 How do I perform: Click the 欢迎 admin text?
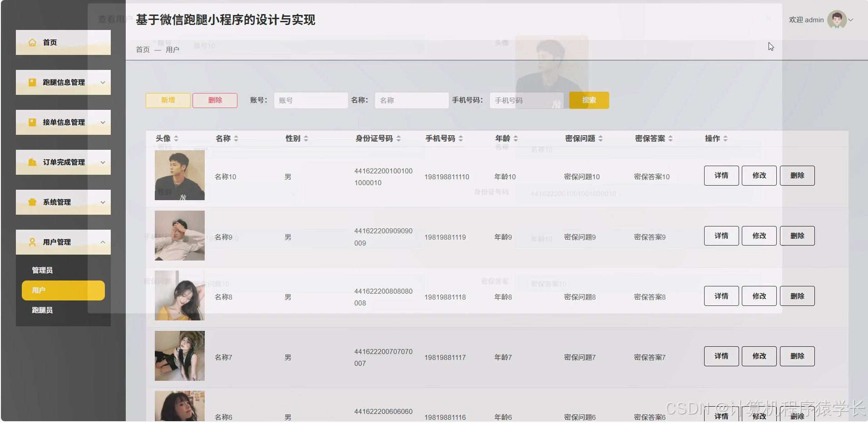806,20
